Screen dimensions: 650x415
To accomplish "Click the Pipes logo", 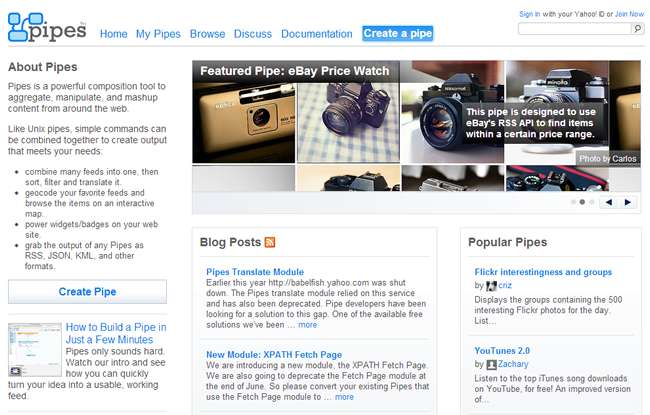I will tap(47, 27).
